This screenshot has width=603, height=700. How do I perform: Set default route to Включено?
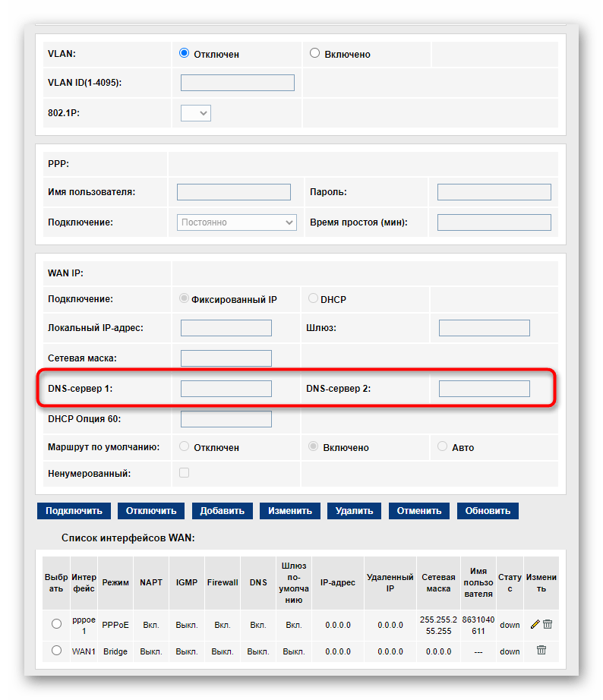pyautogui.click(x=314, y=446)
